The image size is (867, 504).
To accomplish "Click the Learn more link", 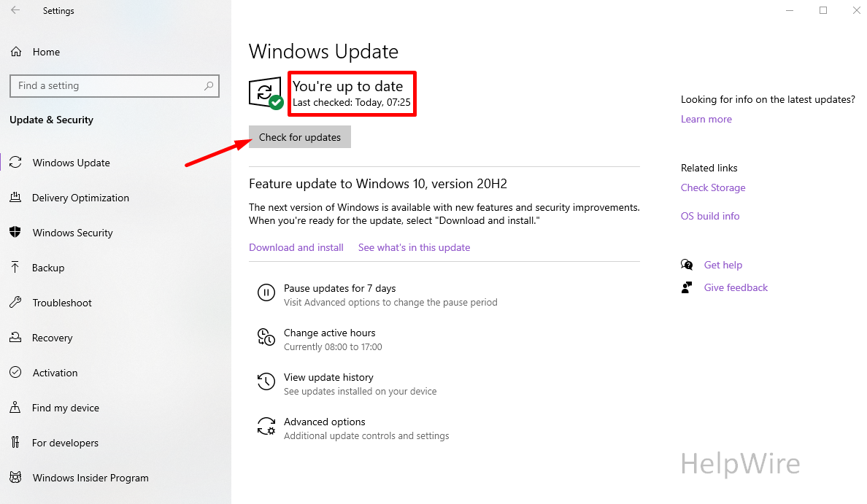I will 706,120.
